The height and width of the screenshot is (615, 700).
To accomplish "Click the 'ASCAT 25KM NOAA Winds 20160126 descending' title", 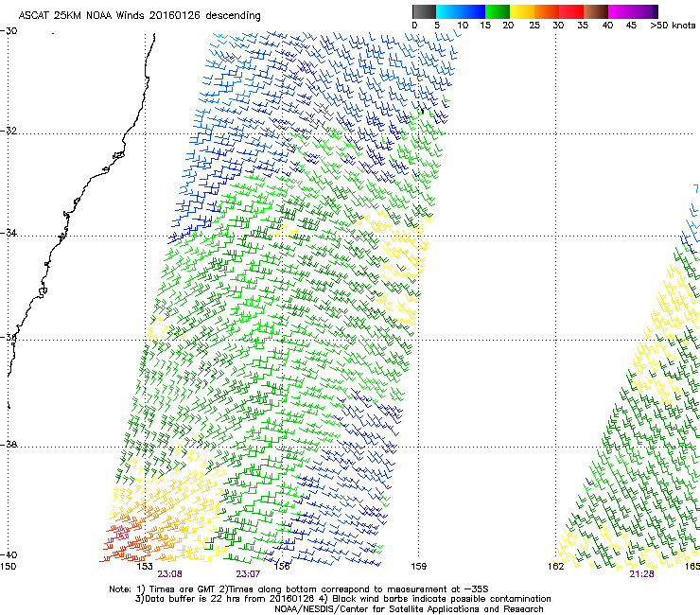I will click(x=139, y=16).
